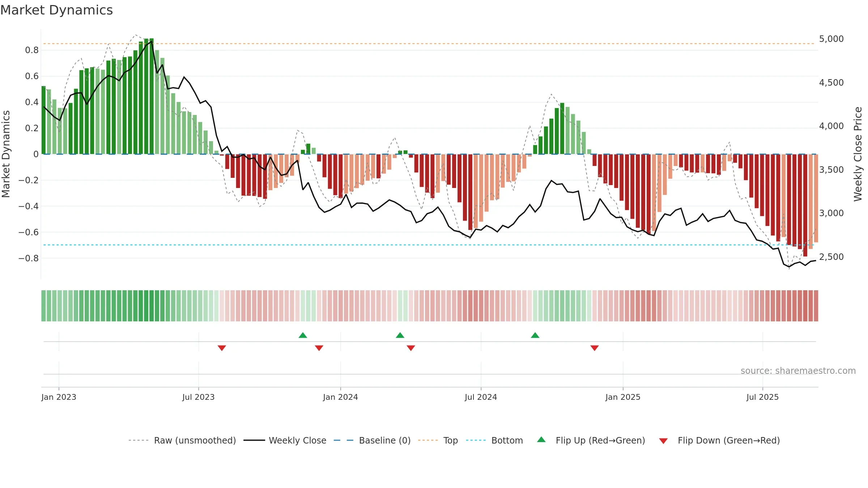
Task: Click the red flip-down marker between Jan and Jul 2024
Action: point(411,348)
